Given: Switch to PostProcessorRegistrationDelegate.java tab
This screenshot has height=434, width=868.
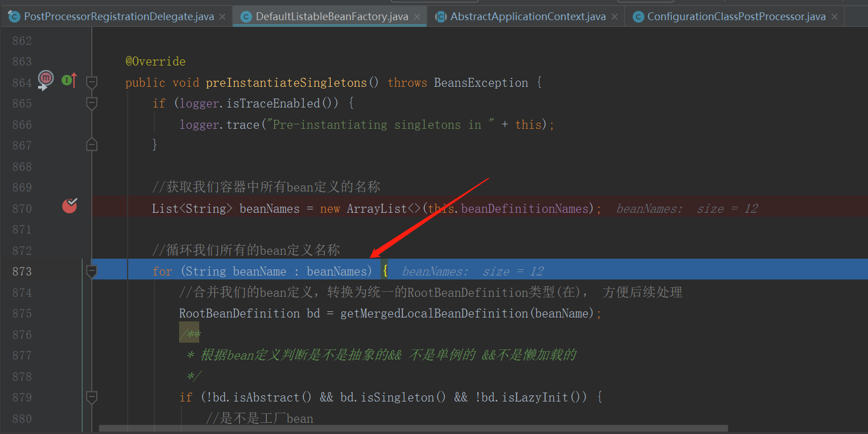Looking at the screenshot, I should (119, 16).
